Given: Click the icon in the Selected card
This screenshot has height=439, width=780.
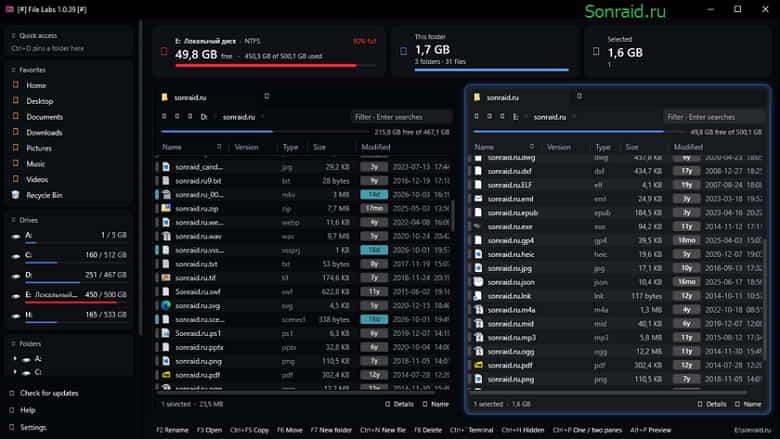Looking at the screenshot, I should [596, 51].
